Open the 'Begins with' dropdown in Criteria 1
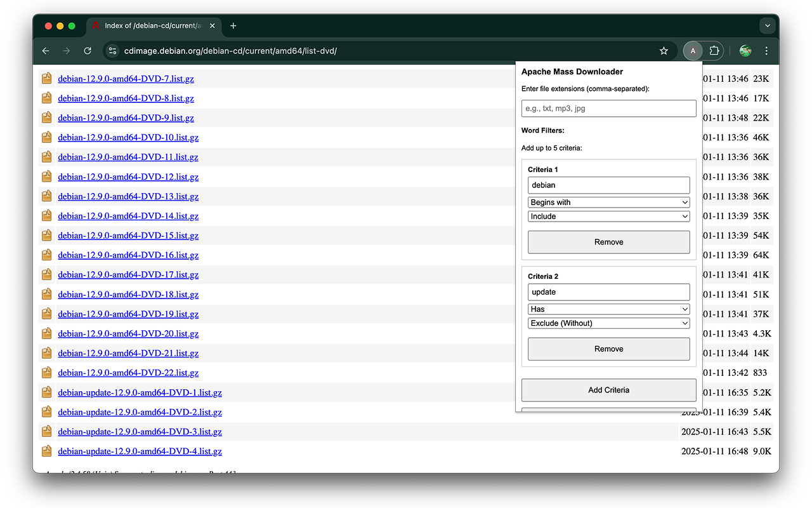Image resolution: width=812 pixels, height=508 pixels. [x=608, y=202]
